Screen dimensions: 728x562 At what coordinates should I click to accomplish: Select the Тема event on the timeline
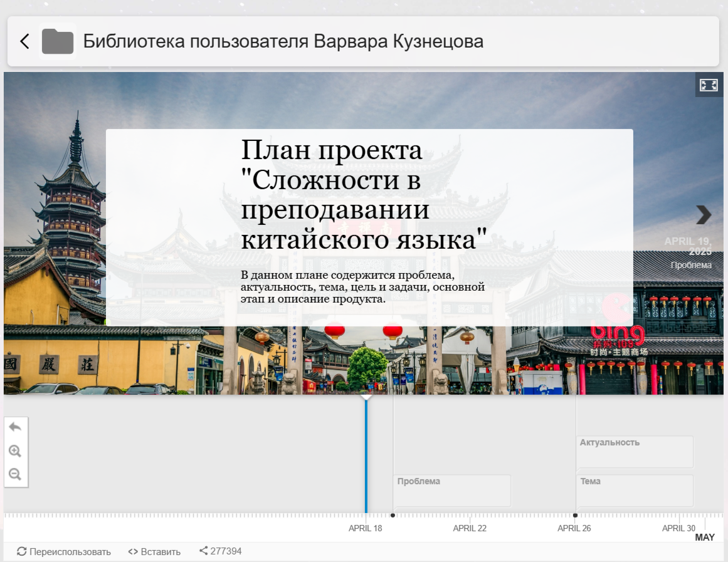(635, 491)
